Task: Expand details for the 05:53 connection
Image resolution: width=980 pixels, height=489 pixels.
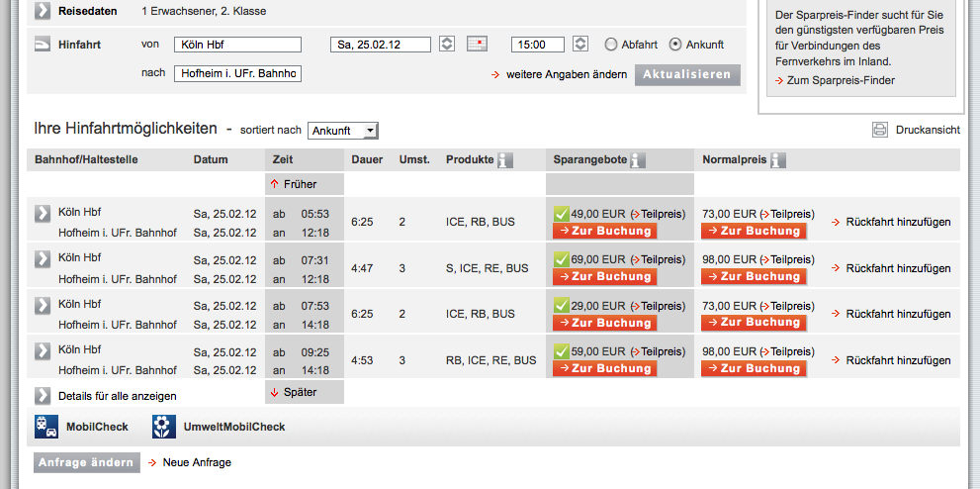Action: [43, 213]
